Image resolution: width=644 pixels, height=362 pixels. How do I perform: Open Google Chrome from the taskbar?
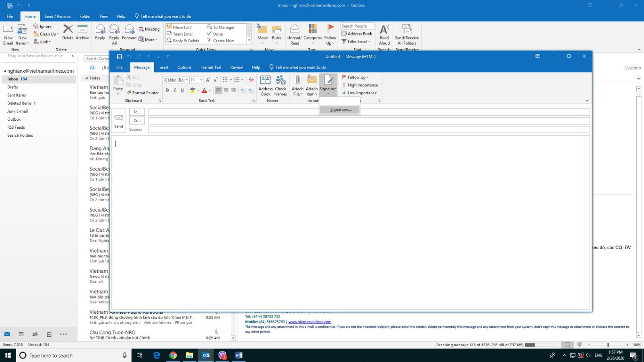pos(173,355)
